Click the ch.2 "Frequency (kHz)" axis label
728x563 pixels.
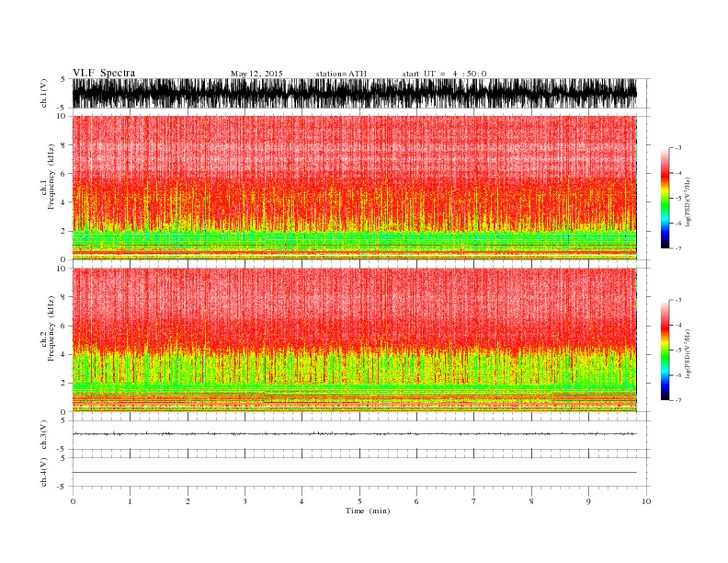[x=51, y=329]
